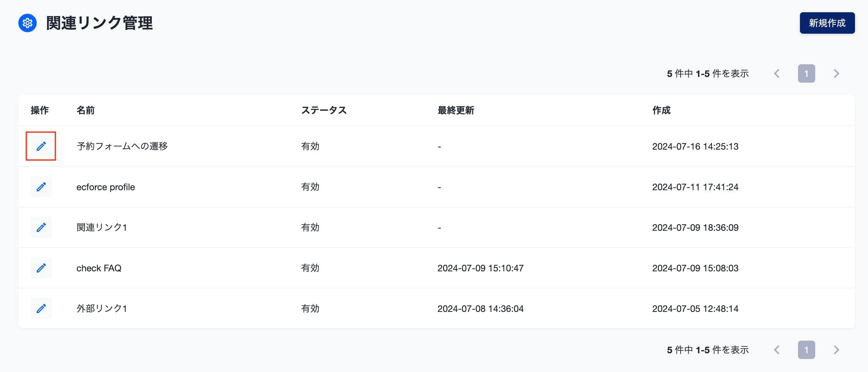
Task: Edit the ecforce profile row with pencil icon
Action: click(41, 187)
